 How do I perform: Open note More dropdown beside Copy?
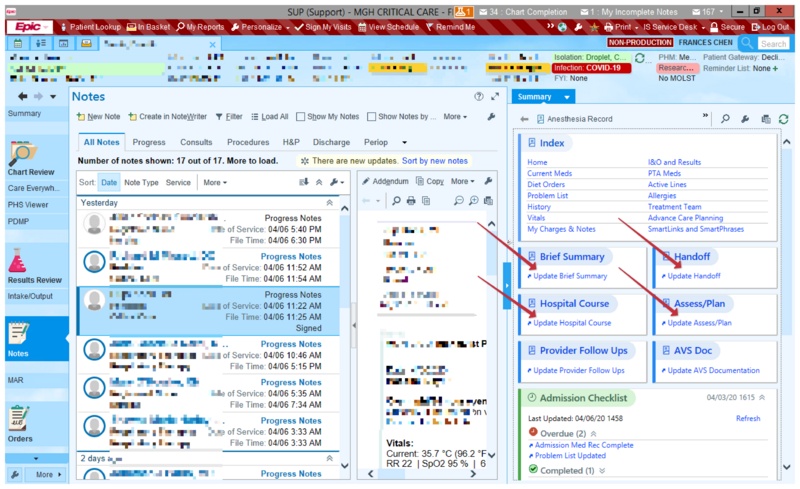coord(462,181)
